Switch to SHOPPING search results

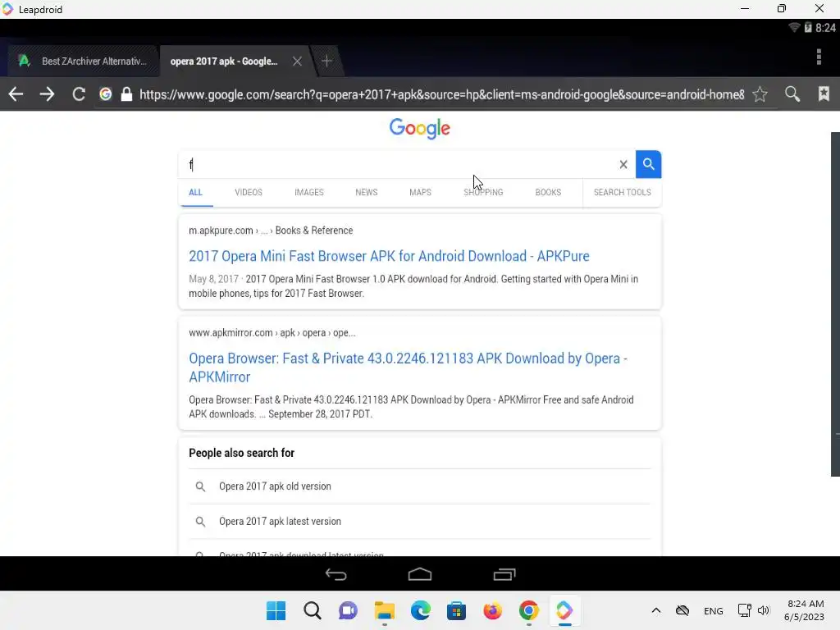tap(483, 192)
